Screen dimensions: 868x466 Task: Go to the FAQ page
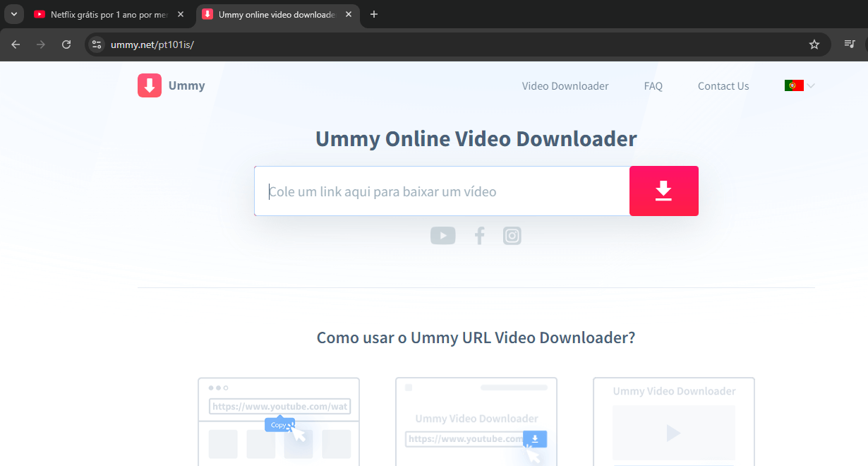tap(653, 86)
